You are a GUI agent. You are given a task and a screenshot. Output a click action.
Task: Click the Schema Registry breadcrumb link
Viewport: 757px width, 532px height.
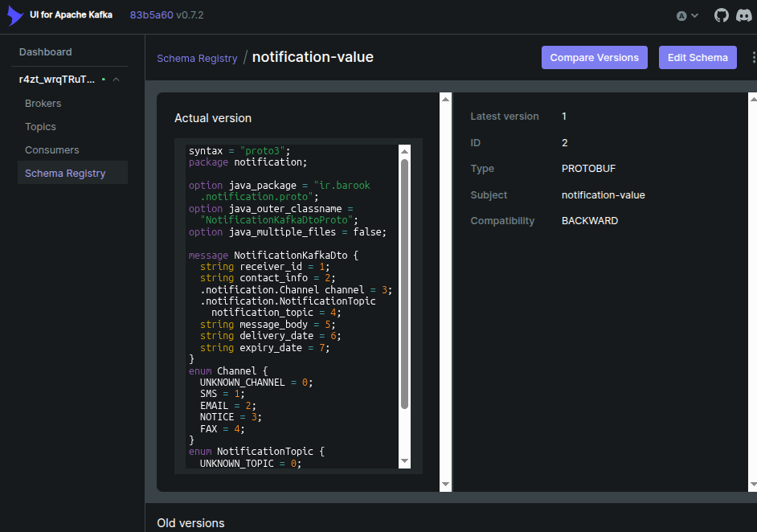[197, 59]
